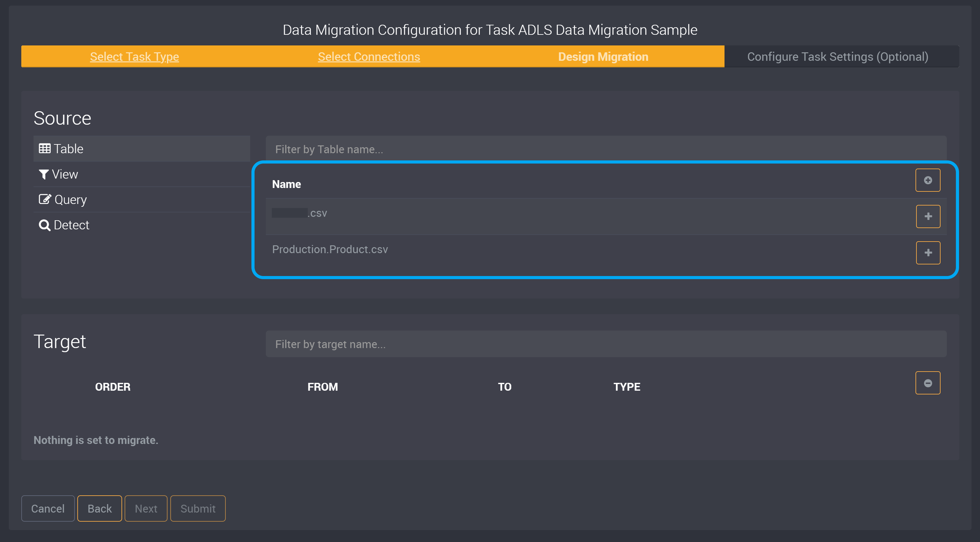Select the Design Migration tab
980x542 pixels.
(x=603, y=56)
